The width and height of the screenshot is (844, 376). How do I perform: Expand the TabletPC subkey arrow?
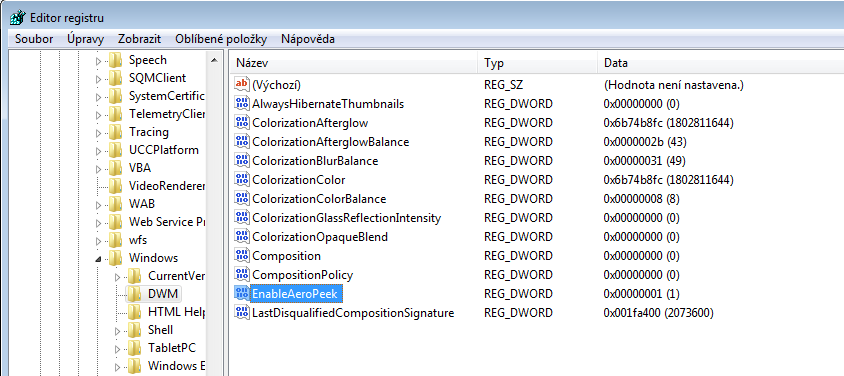[117, 349]
